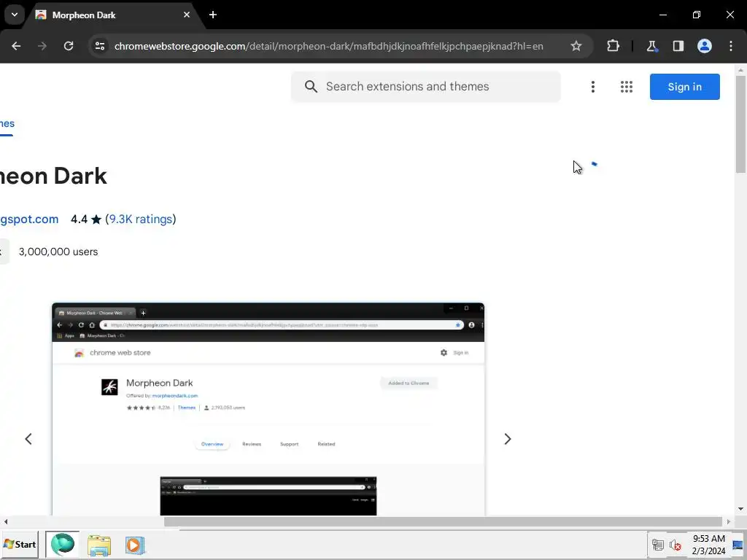View site information icon in address bar
Screen dimensions: 747x560
click(100, 46)
